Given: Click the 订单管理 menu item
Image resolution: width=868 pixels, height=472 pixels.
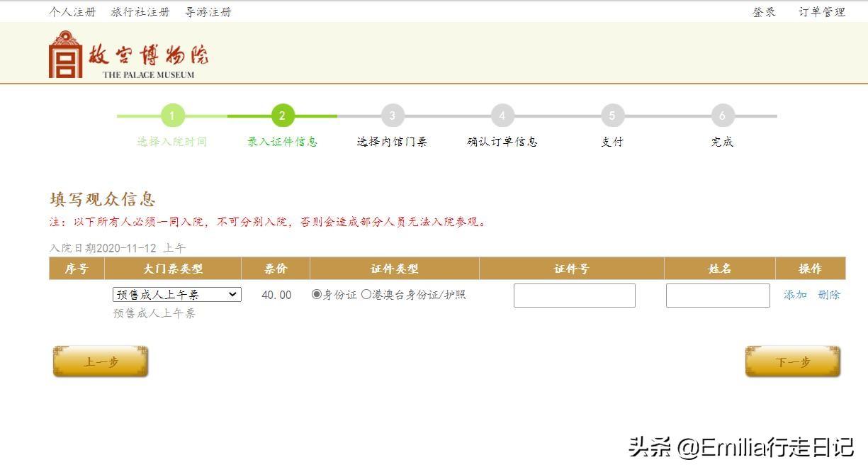Looking at the screenshot, I should [x=821, y=11].
